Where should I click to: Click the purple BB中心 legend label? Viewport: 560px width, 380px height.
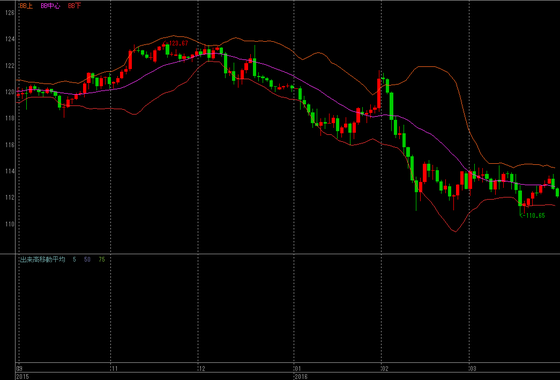coord(50,6)
